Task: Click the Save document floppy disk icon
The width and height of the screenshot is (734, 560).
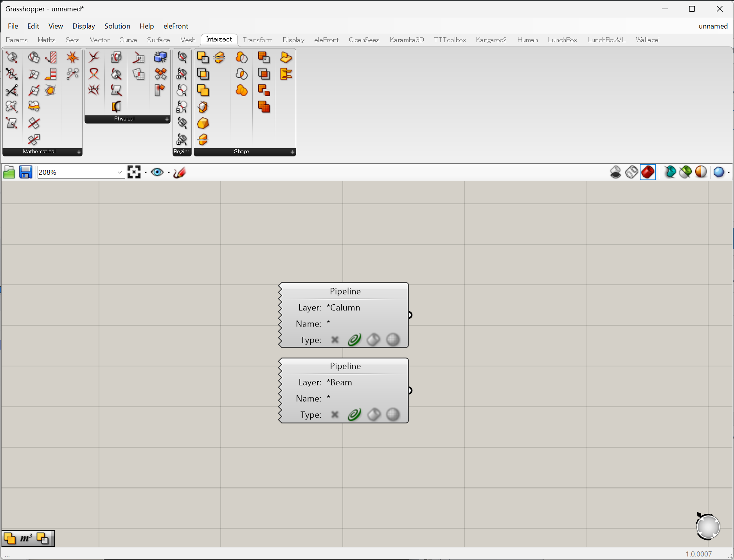Action: tap(26, 172)
